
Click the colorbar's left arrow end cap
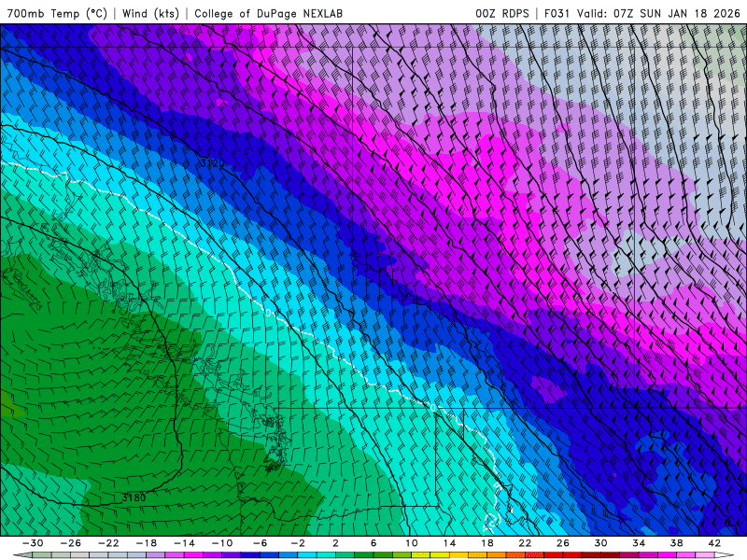[x=22, y=555]
